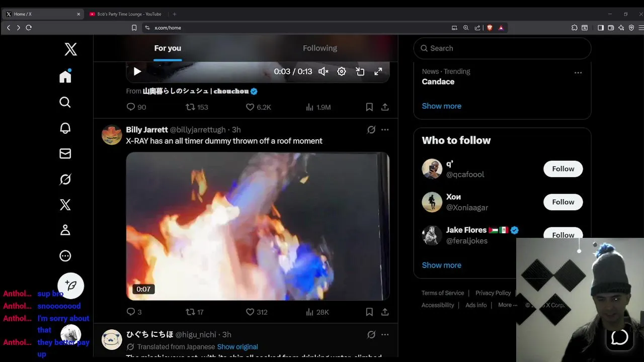Open more options for Candace trend
This screenshot has width=644, height=362.
578,72
